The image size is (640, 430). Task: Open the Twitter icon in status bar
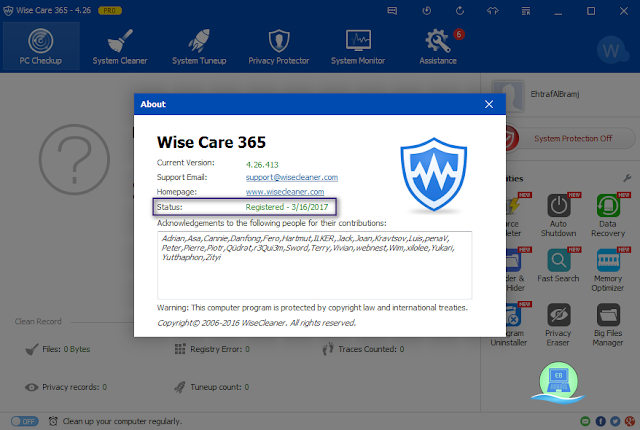click(x=615, y=421)
